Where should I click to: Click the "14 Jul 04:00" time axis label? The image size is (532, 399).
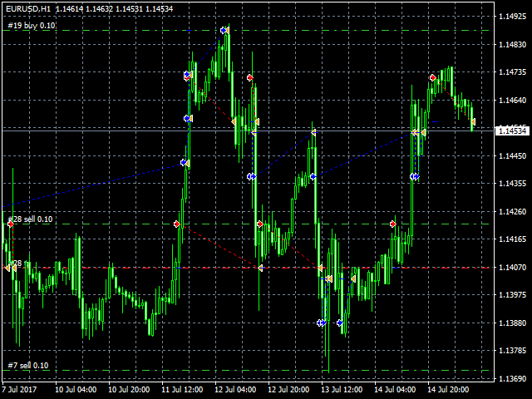tap(395, 389)
